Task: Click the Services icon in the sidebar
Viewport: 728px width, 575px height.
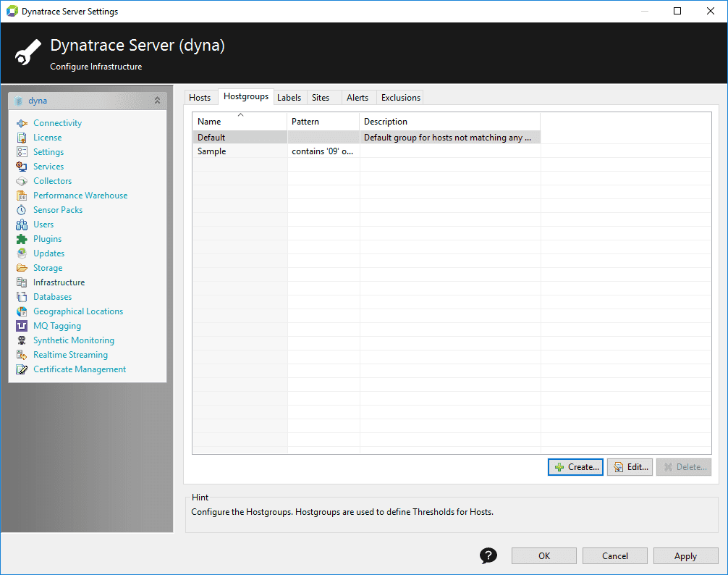Action: tap(22, 167)
